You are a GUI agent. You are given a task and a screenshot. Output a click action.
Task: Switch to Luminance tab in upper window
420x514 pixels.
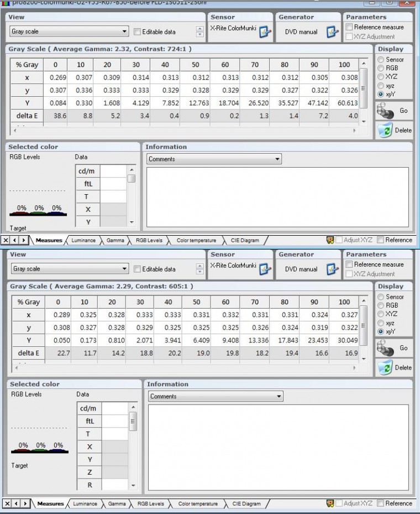(83, 240)
